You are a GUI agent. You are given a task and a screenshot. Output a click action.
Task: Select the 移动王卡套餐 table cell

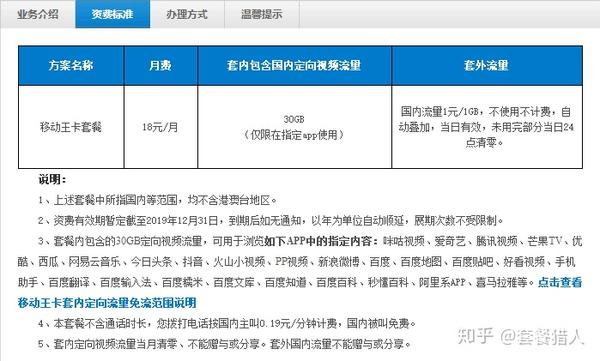pyautogui.click(x=71, y=127)
